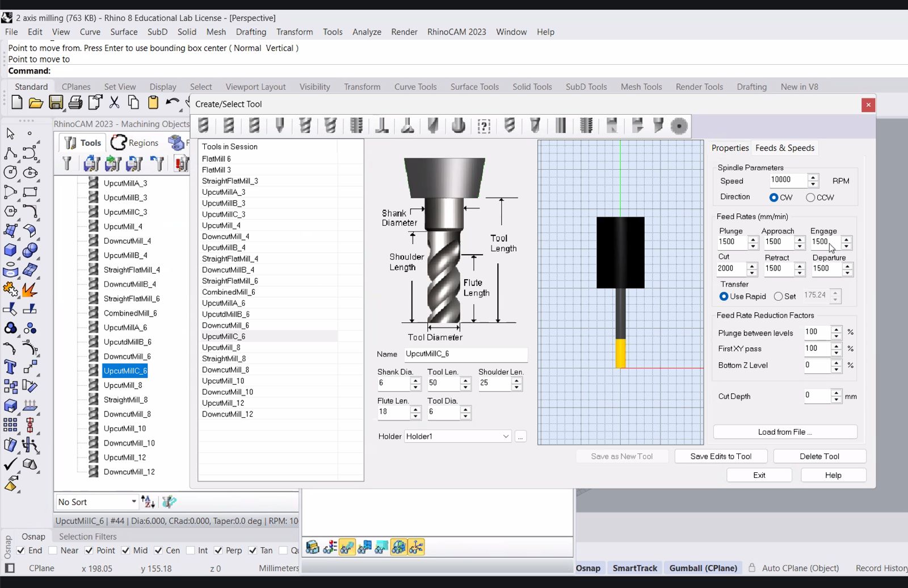Viewport: 908px width, 588px height.
Task: Click the Undo arrow icon
Action: (x=172, y=103)
